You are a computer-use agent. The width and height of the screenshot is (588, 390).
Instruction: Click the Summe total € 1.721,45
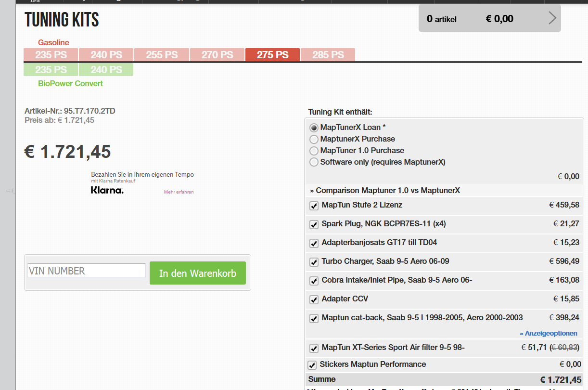[x=561, y=379]
